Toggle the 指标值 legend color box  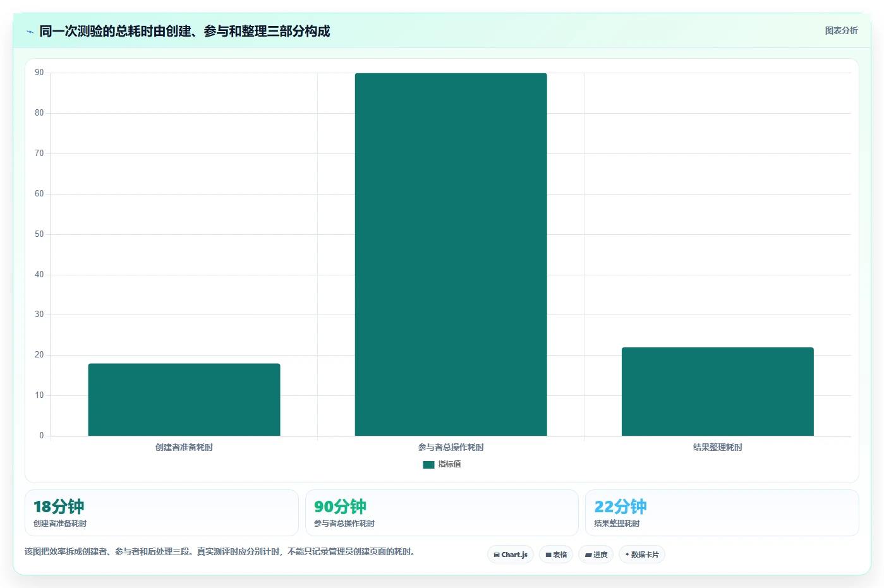[x=428, y=464]
